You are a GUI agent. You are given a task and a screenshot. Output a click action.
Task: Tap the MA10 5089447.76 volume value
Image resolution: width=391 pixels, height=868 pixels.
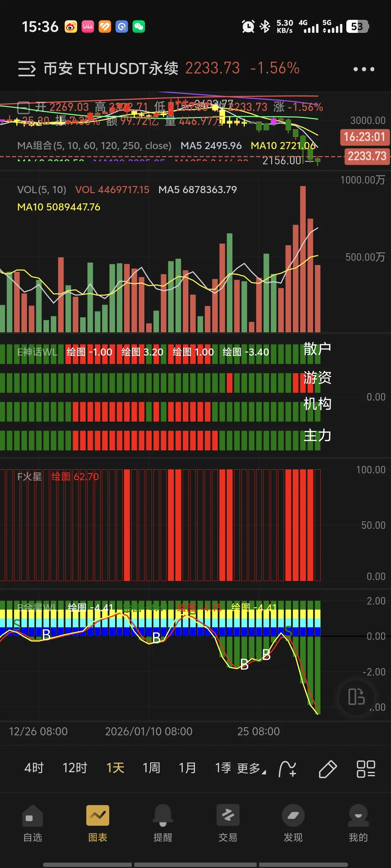tap(59, 207)
